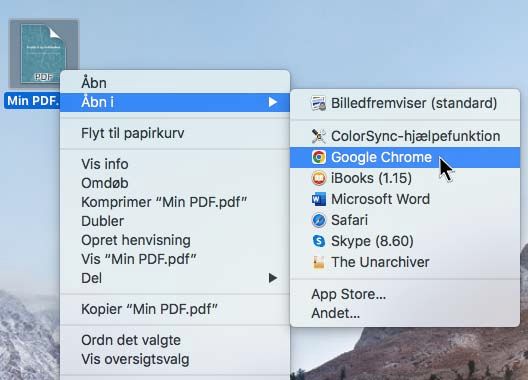Click the Skype app icon

click(x=319, y=241)
